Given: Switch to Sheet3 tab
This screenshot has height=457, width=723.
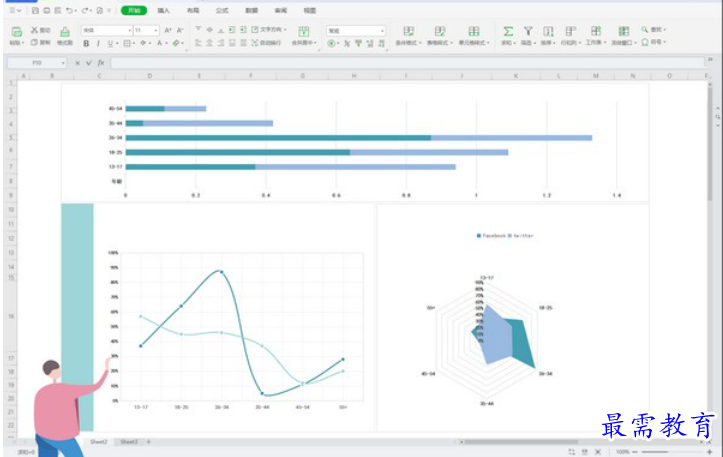Looking at the screenshot, I should (129, 442).
